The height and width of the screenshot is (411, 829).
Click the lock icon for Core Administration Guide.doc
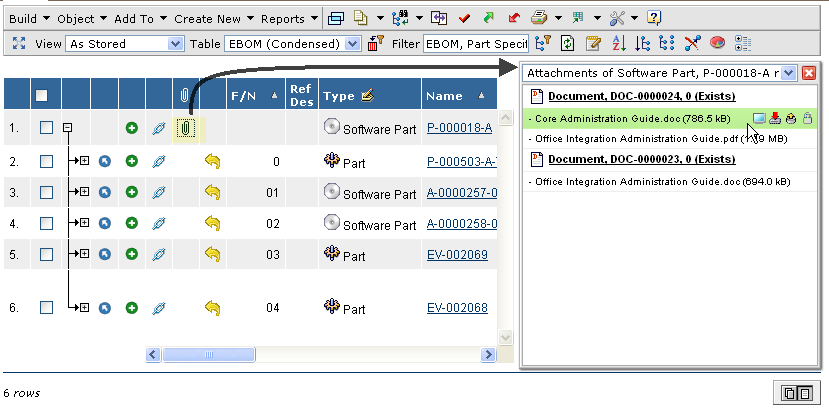[807, 118]
